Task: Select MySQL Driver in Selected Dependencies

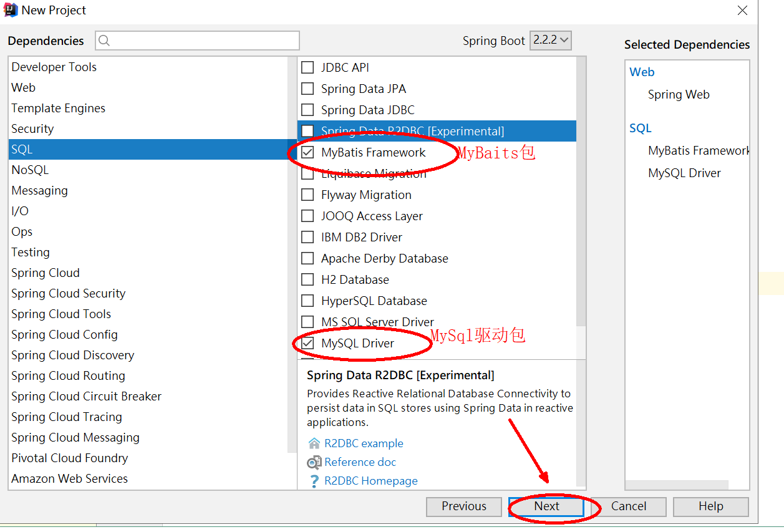Action: click(684, 173)
